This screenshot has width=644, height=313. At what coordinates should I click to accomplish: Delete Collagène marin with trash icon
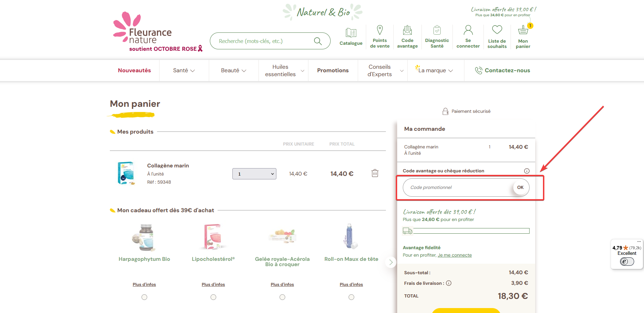click(x=375, y=173)
